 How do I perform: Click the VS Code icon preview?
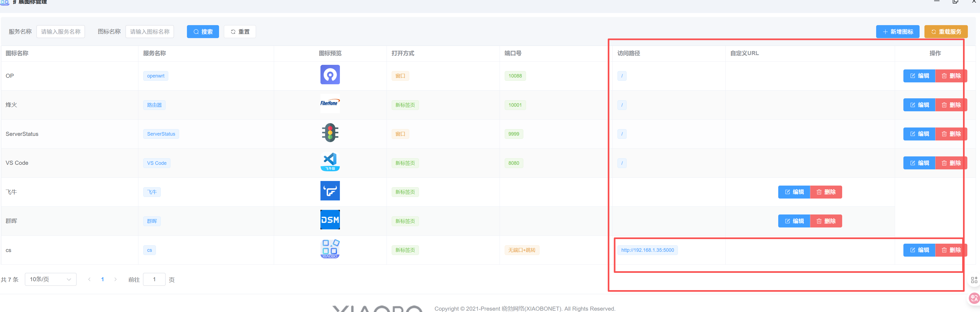330,162
